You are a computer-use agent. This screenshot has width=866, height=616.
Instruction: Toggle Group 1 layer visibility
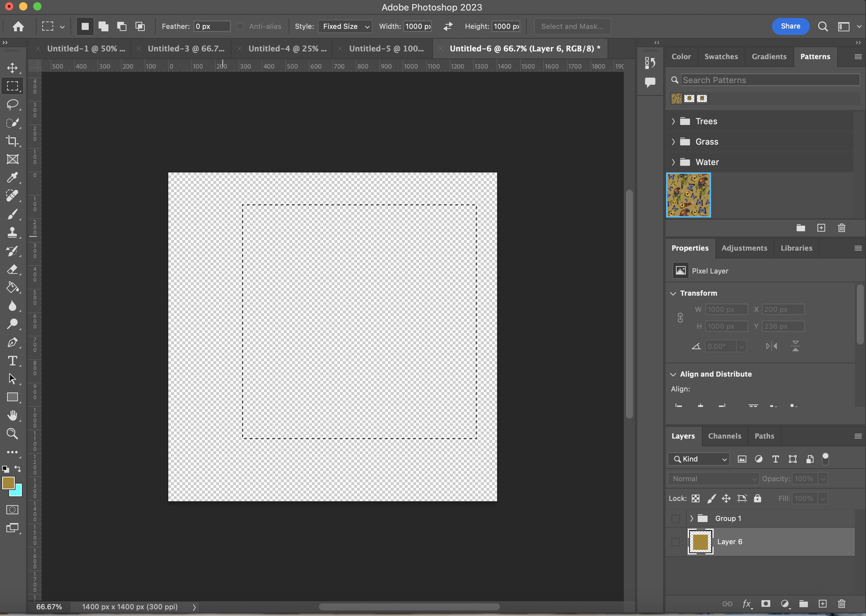pos(676,518)
